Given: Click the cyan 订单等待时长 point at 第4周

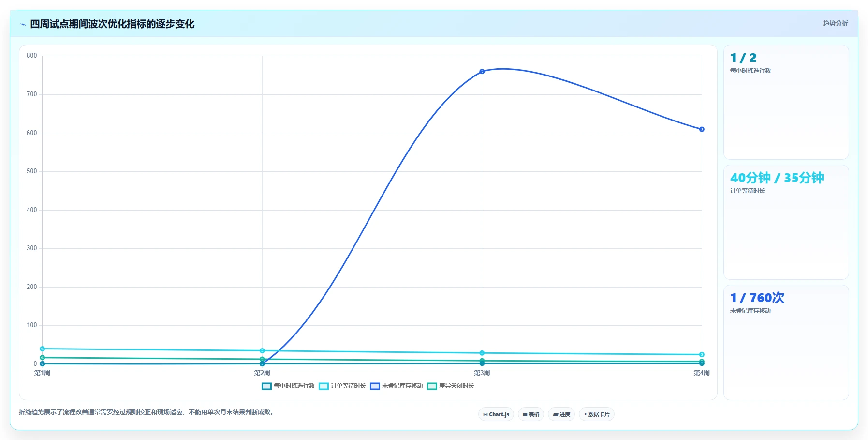Looking at the screenshot, I should click(x=702, y=355).
